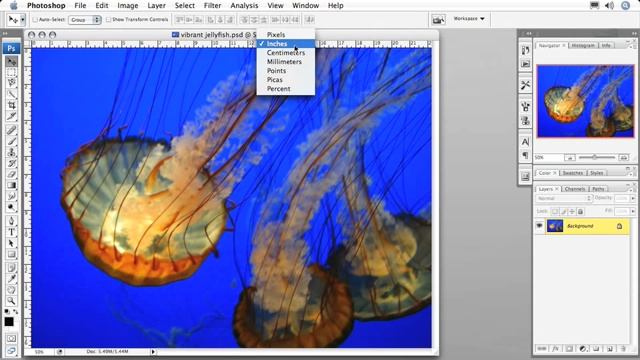Select the Healing Brush tool
This screenshot has height=360, width=640.
click(11, 130)
